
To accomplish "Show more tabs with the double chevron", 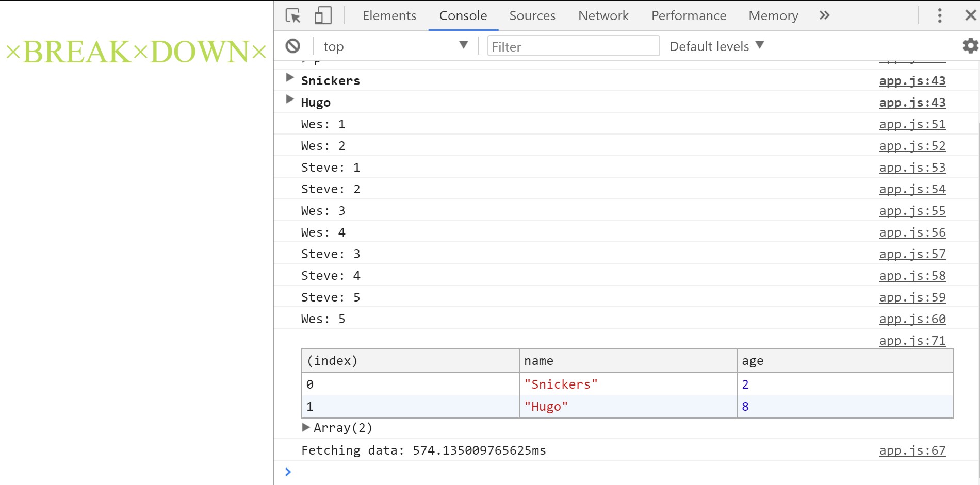I will click(x=824, y=15).
